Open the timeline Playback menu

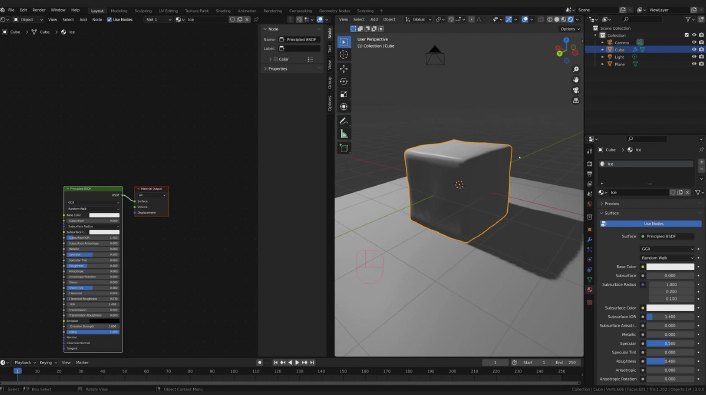24,362
